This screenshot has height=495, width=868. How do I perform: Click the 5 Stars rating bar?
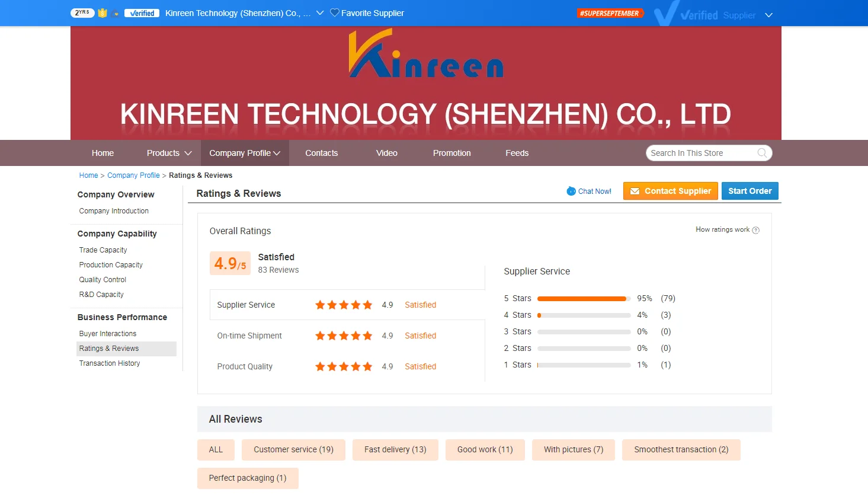[584, 299]
